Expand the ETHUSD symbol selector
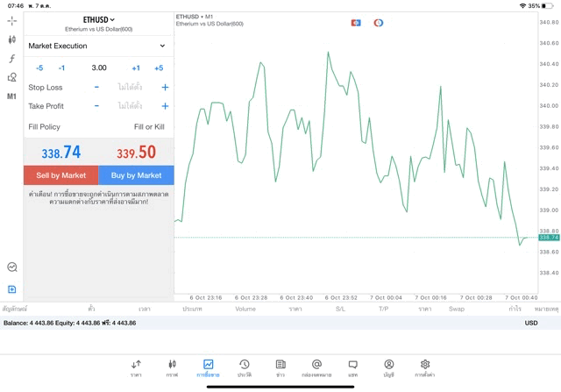561x392 pixels. coord(99,19)
